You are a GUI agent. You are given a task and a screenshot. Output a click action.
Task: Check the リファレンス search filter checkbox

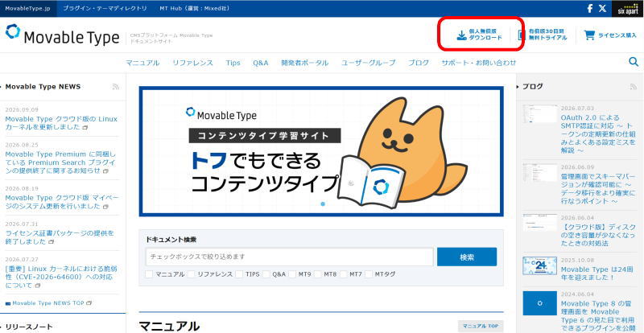191,273
